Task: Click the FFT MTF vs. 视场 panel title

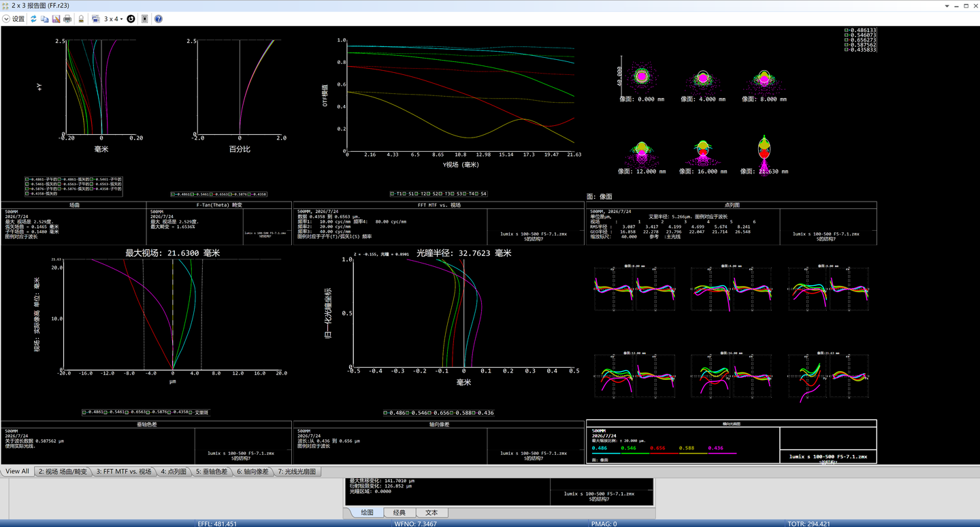Action: pos(439,204)
